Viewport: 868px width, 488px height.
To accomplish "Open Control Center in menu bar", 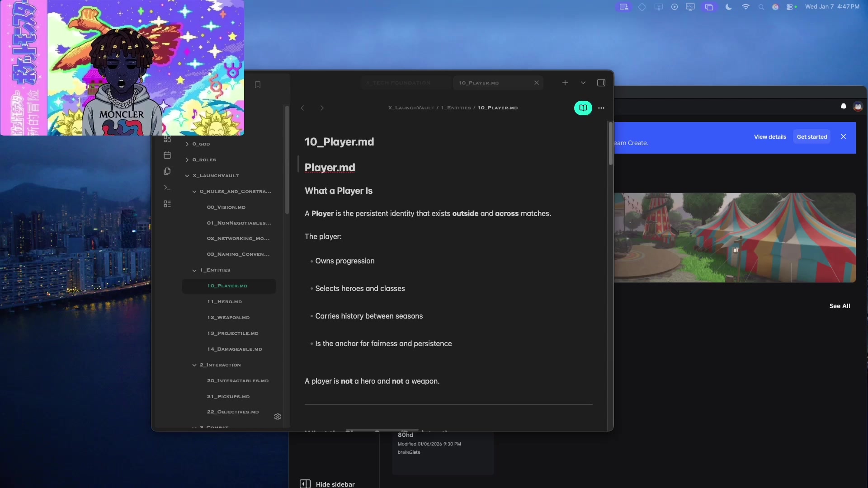I will [791, 7].
